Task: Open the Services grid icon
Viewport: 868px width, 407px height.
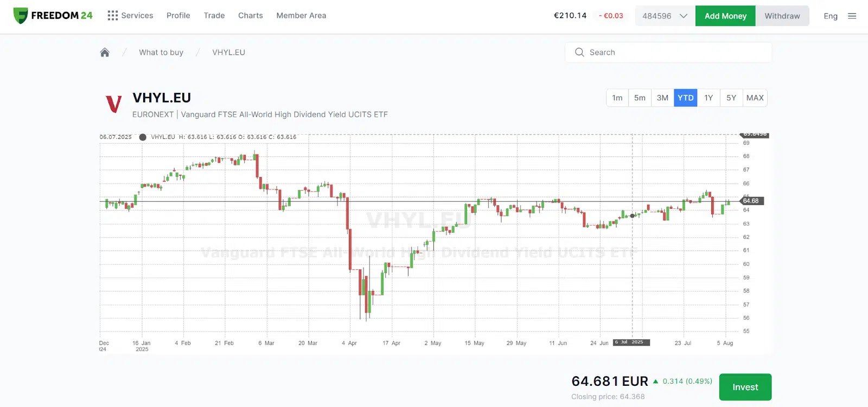Action: pos(112,16)
